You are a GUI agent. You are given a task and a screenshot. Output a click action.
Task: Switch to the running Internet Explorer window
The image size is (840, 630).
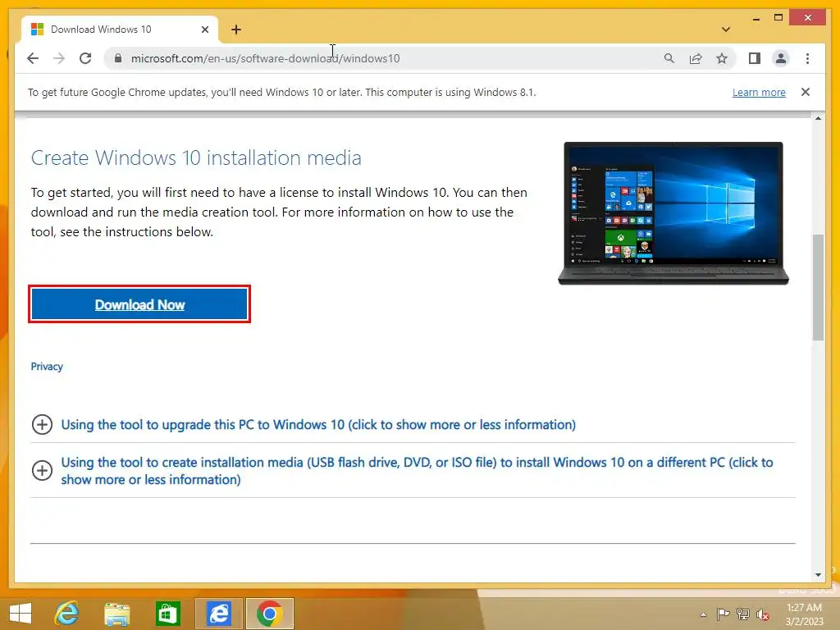tap(218, 614)
